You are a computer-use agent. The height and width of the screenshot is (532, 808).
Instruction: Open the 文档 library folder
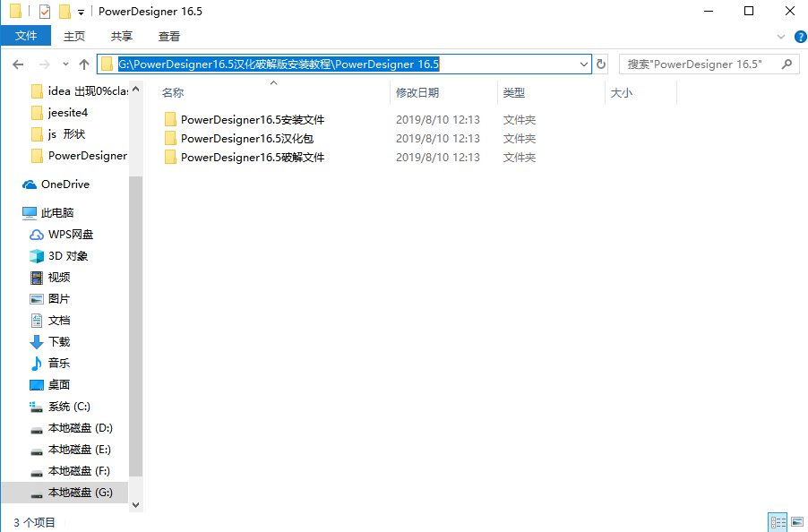(50, 321)
